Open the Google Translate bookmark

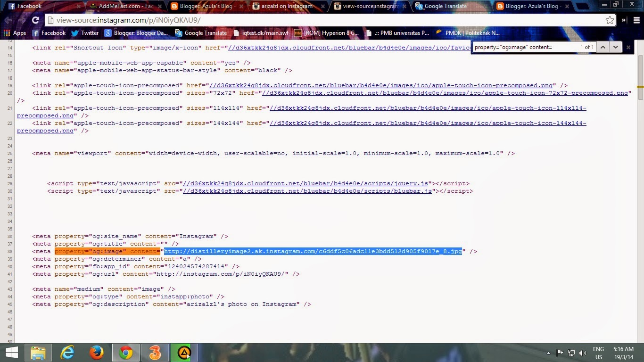(201, 33)
